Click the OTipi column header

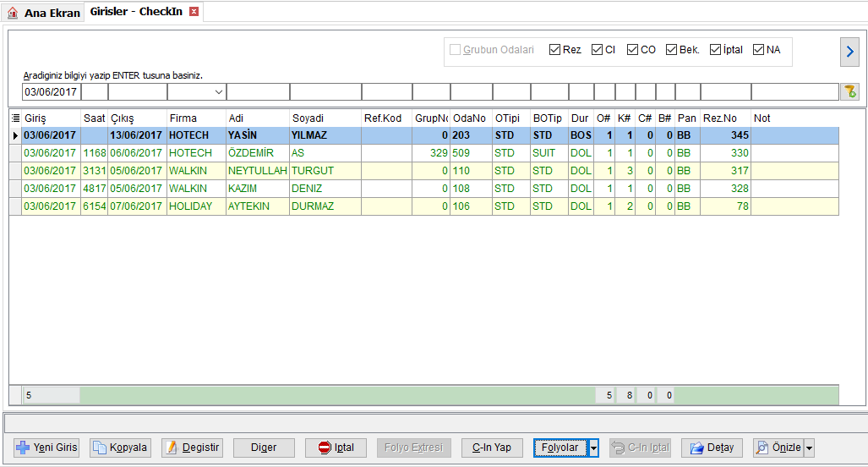click(x=511, y=118)
